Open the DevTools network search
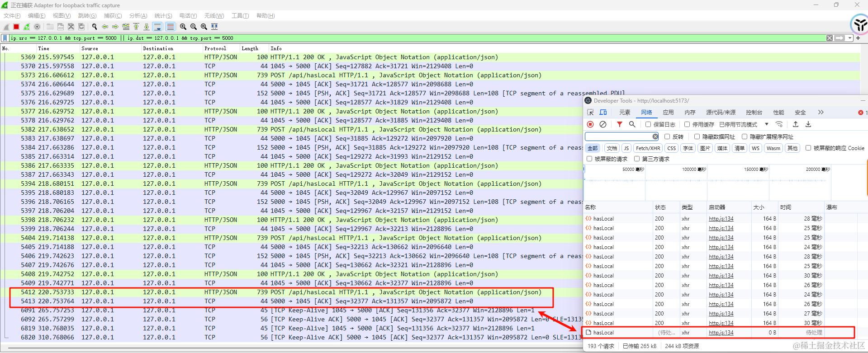 pyautogui.click(x=632, y=124)
